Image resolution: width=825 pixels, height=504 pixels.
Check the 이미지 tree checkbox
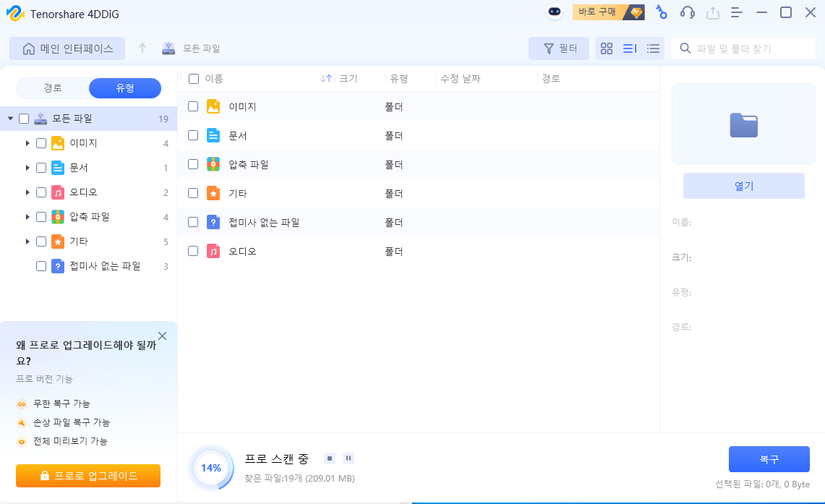click(41, 143)
